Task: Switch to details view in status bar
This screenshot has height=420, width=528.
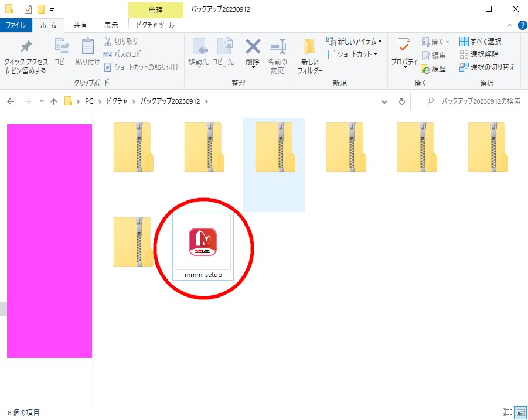Action: 507,412
